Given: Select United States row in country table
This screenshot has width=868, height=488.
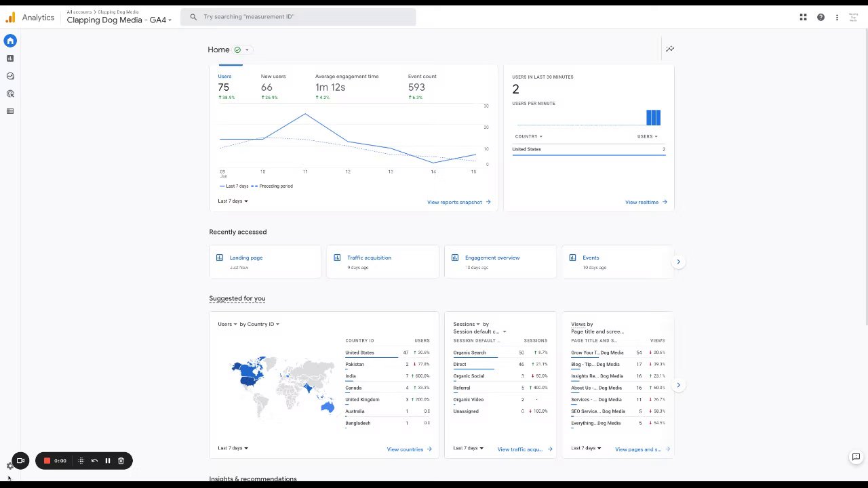Looking at the screenshot, I should point(387,353).
